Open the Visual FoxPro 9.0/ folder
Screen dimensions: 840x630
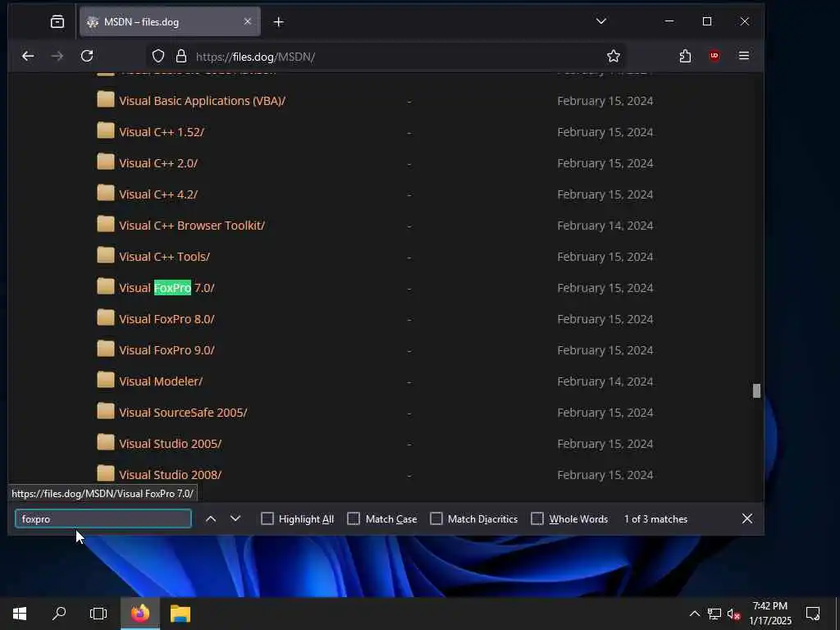coord(167,349)
